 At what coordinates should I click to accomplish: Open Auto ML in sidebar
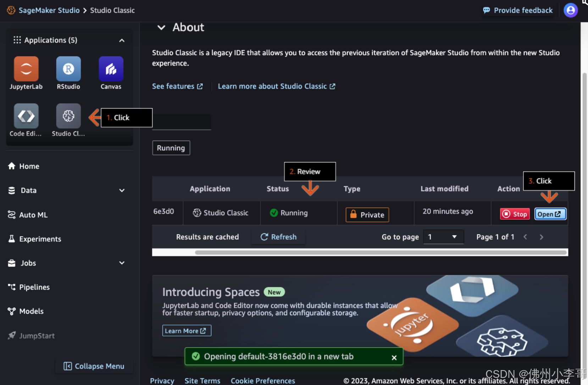coord(28,215)
